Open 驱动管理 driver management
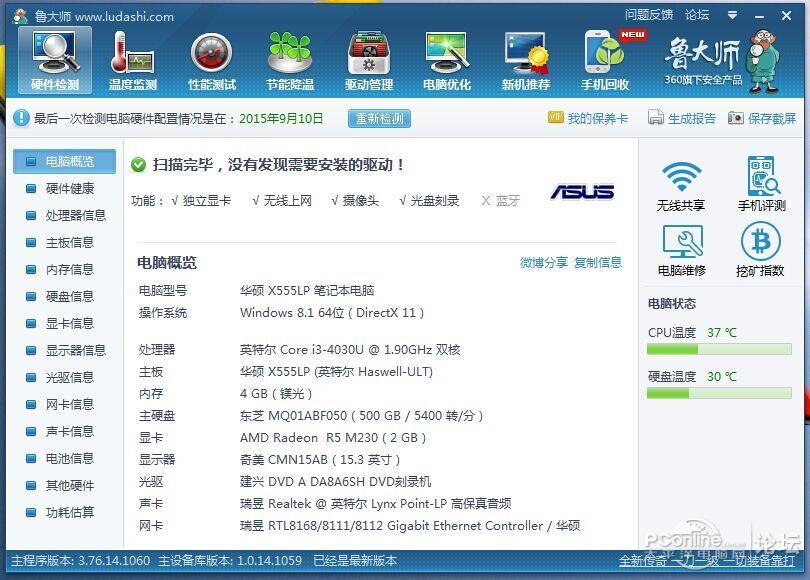810x580 pixels. click(369, 60)
